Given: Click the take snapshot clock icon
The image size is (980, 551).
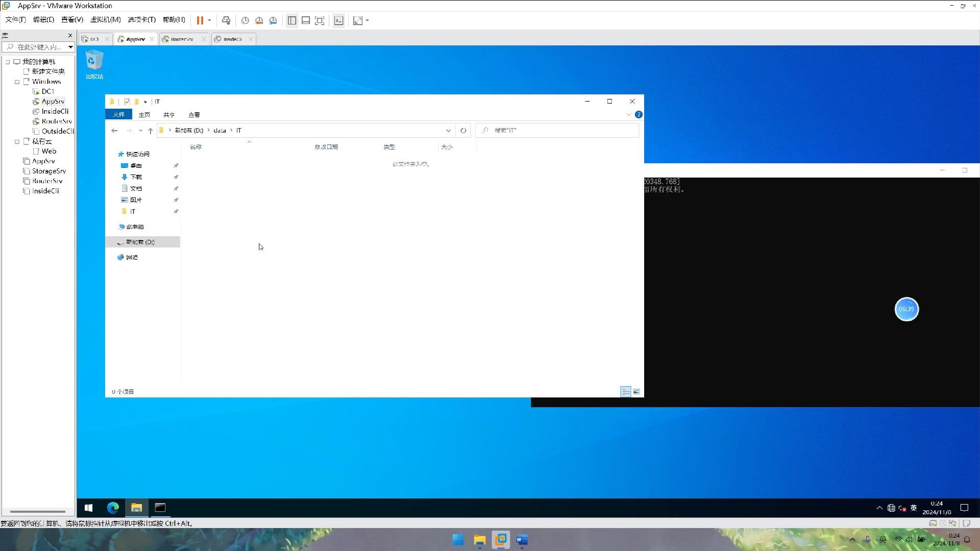Looking at the screenshot, I should click(245, 20).
